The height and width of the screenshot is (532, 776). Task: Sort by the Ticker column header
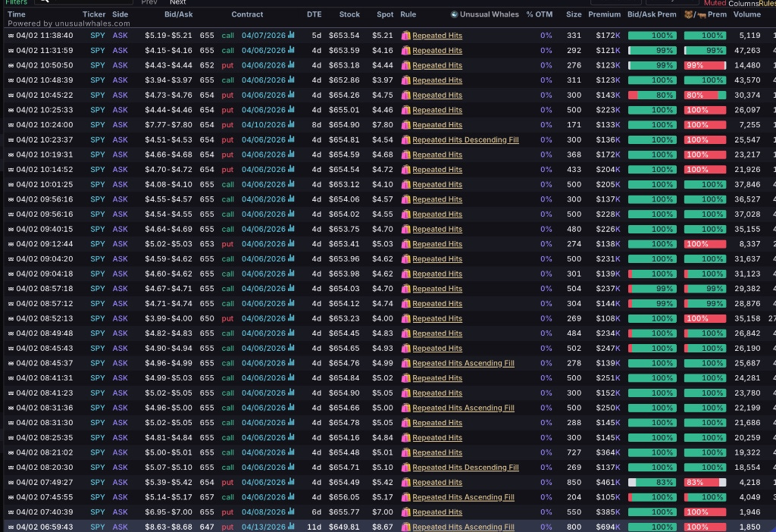click(94, 14)
